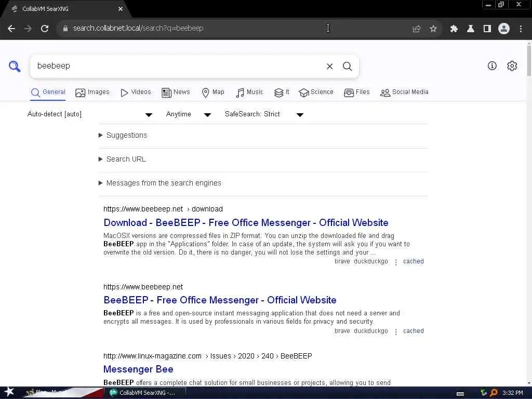Open the Extensions puzzle icon
Viewport: 532px width, 399px height.
point(454,29)
